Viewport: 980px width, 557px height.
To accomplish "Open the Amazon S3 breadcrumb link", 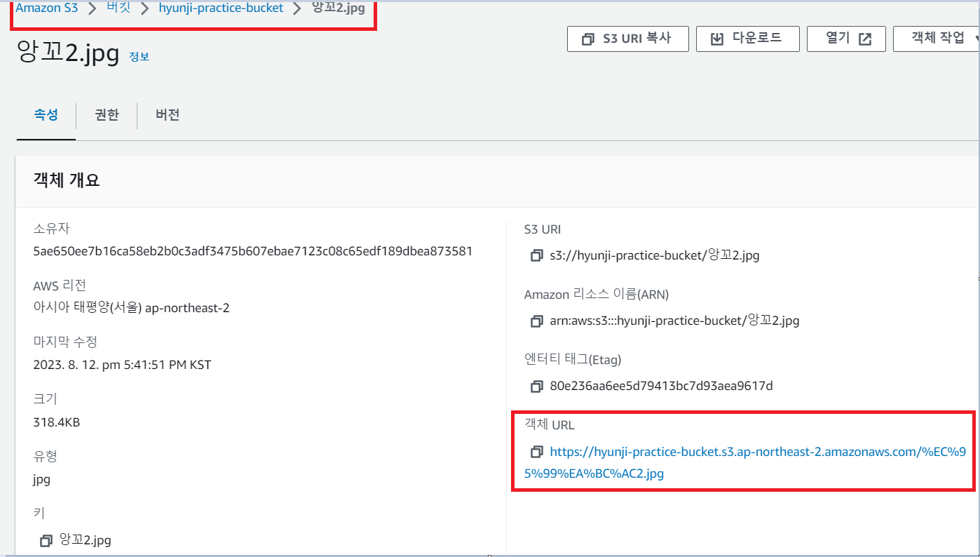I will click(47, 9).
